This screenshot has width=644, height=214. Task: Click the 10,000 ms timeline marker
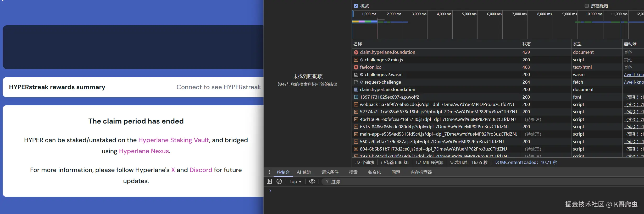click(594, 14)
